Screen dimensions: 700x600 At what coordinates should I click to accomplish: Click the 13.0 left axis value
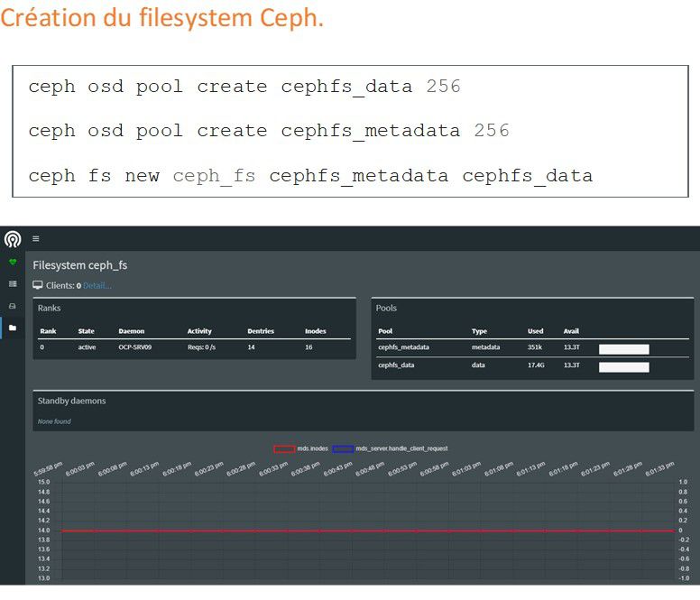(x=43, y=578)
